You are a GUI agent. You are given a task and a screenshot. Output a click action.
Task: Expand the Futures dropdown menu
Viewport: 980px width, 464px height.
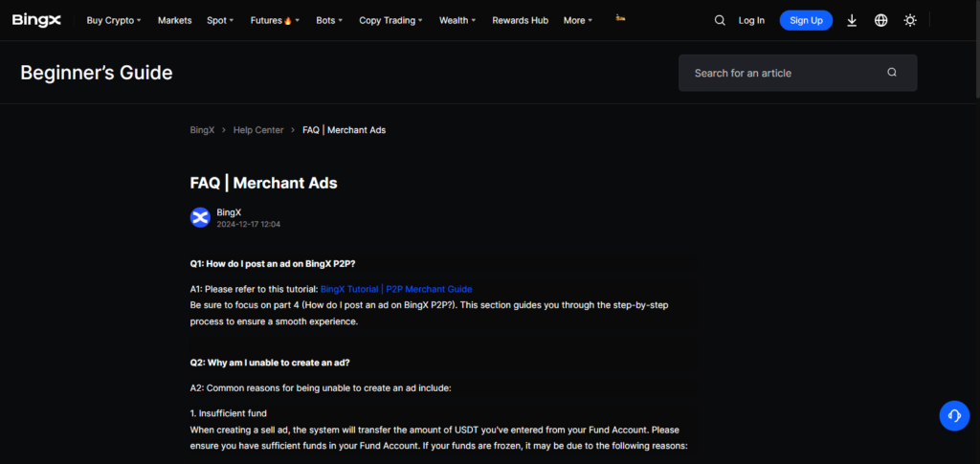pos(274,20)
